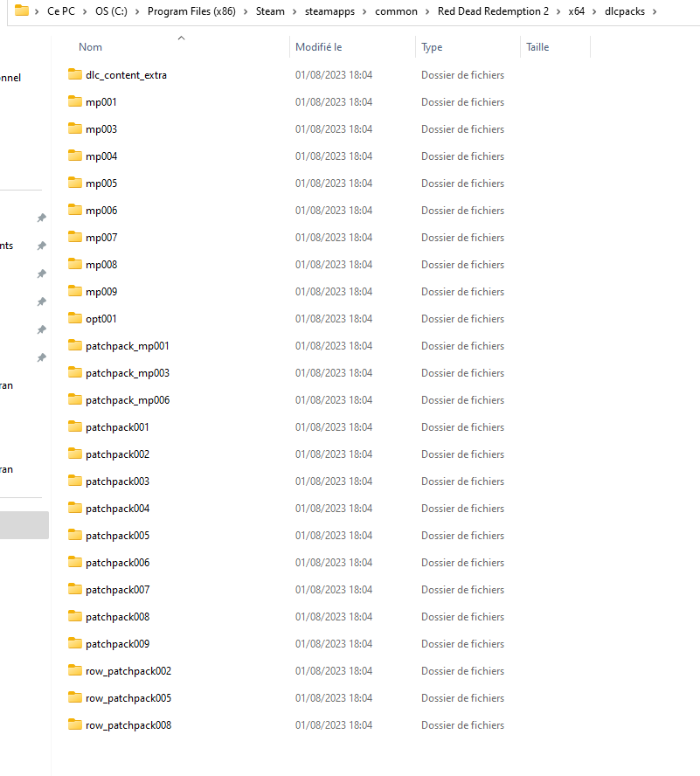Click the patchpack004 folder icon
This screenshot has width=700, height=776.
point(75,508)
